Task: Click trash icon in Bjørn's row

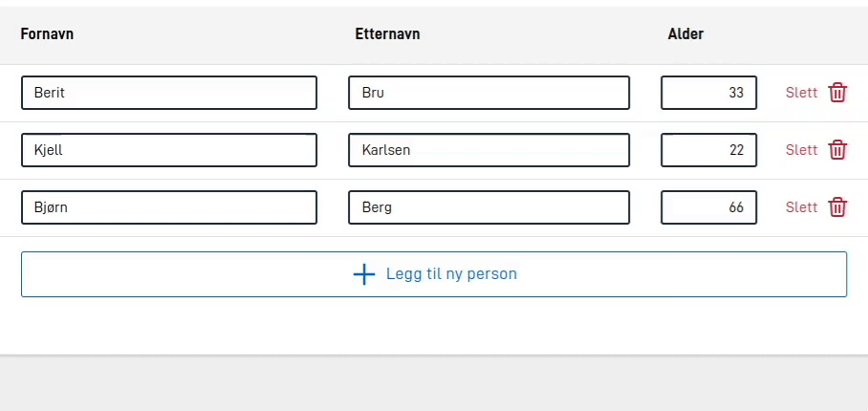Action: point(837,207)
